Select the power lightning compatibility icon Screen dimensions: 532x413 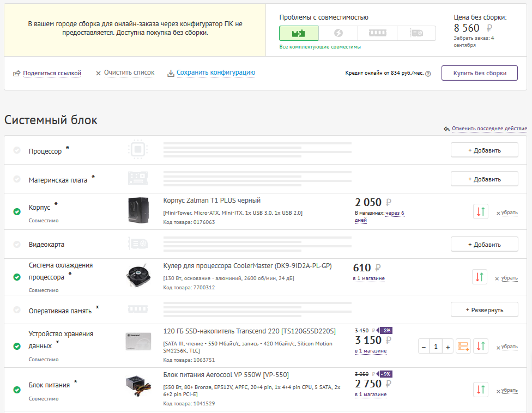click(338, 33)
